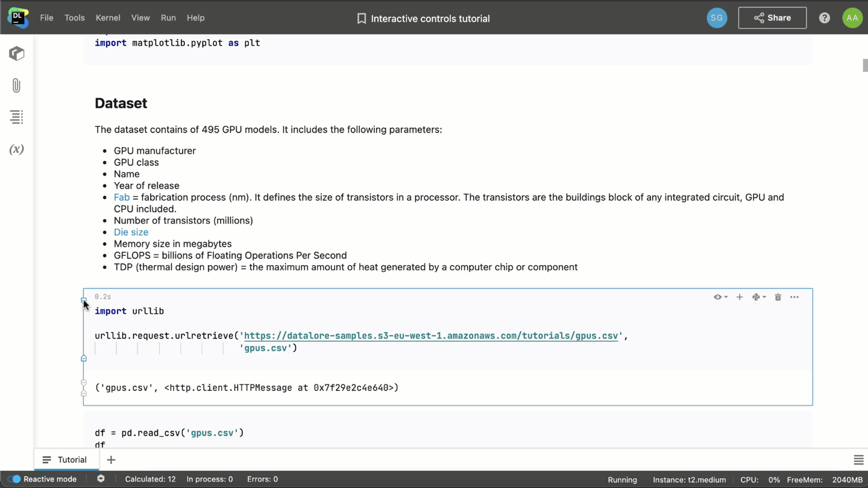Add a new sheet next to Tutorial

point(111,460)
